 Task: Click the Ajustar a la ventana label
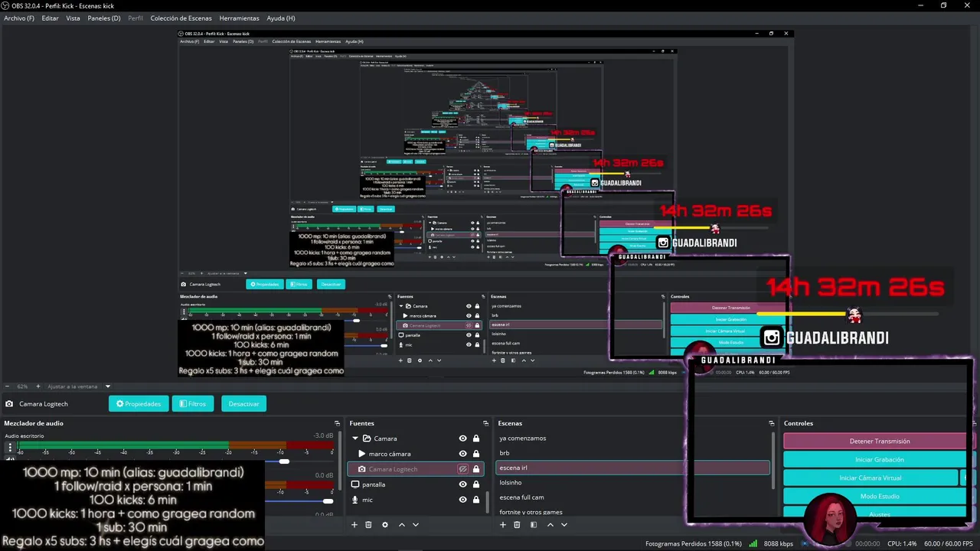point(73,386)
